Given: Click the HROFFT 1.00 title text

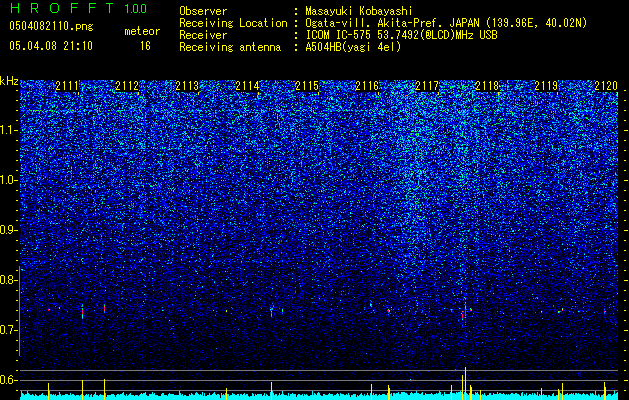Looking at the screenshot, I should 79,8.
